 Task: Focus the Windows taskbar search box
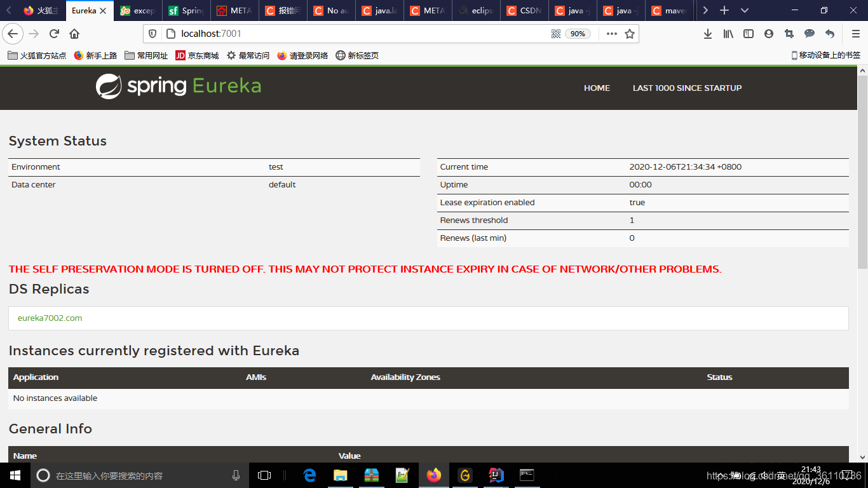tap(140, 475)
